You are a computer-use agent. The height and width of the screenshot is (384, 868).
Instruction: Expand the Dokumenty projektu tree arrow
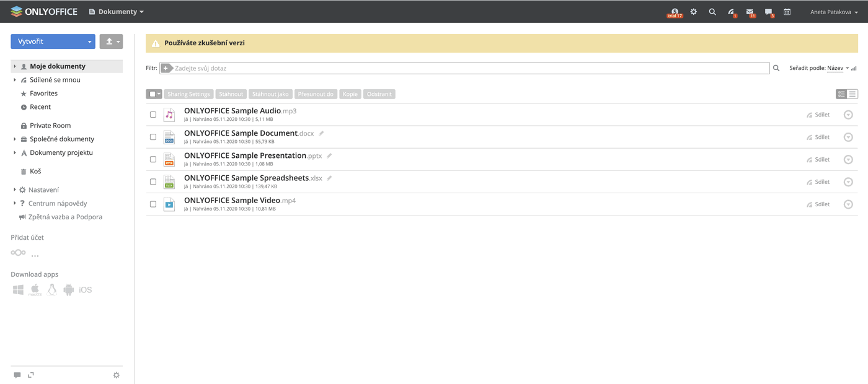point(15,153)
